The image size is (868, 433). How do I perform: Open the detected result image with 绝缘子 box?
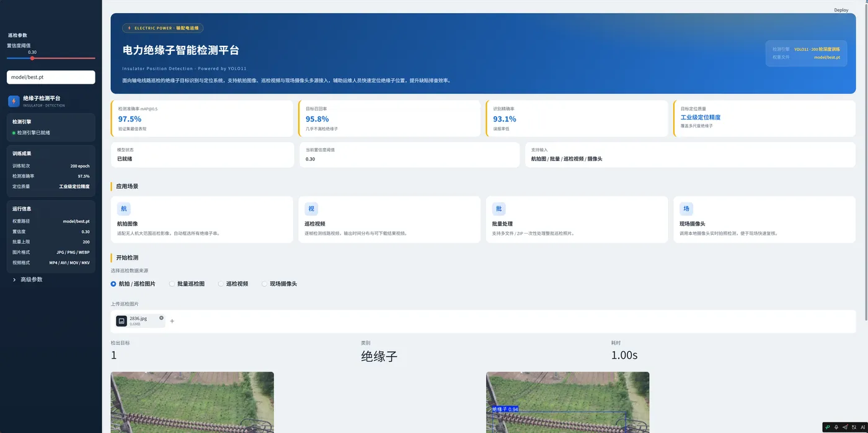(x=567, y=402)
